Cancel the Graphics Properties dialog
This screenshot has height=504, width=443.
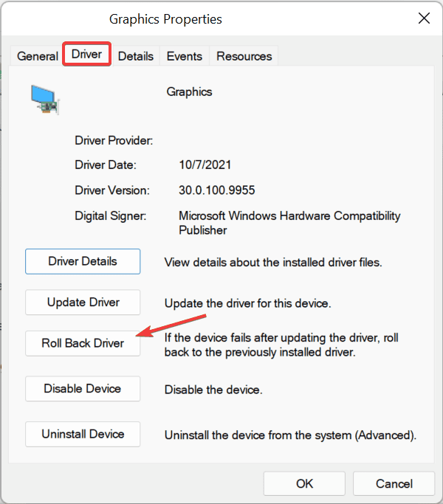tap(394, 484)
